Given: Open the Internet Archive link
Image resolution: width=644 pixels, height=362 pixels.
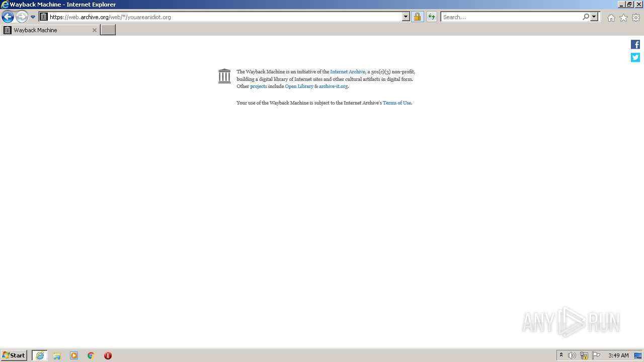Looking at the screenshot, I should pyautogui.click(x=348, y=72).
